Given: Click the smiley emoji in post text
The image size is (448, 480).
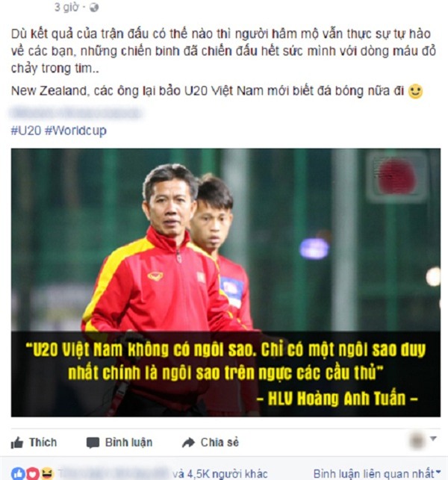Looking at the screenshot, I should [416, 91].
